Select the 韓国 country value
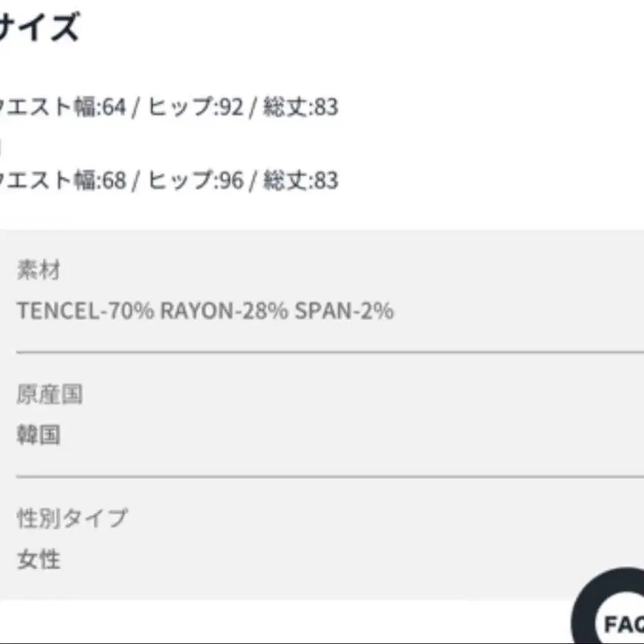644x644 pixels. coord(39,435)
